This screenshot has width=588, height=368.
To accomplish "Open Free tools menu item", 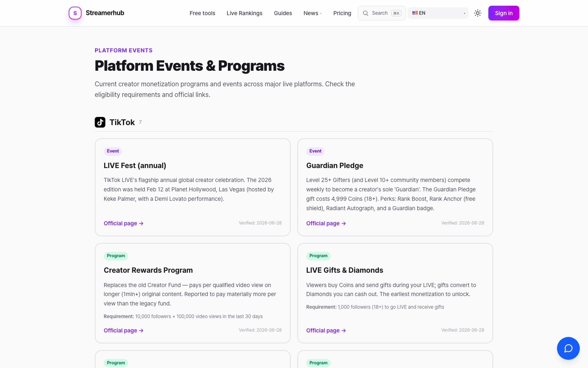I will click(203, 13).
